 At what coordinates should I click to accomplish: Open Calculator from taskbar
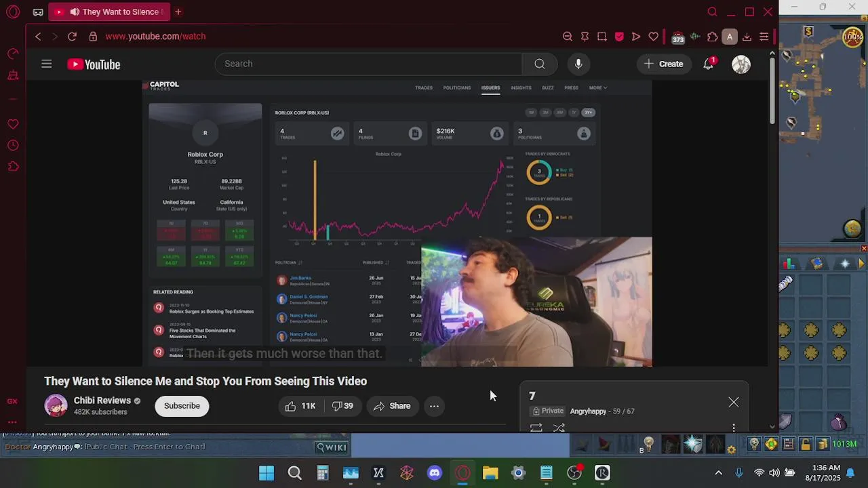coord(323,473)
